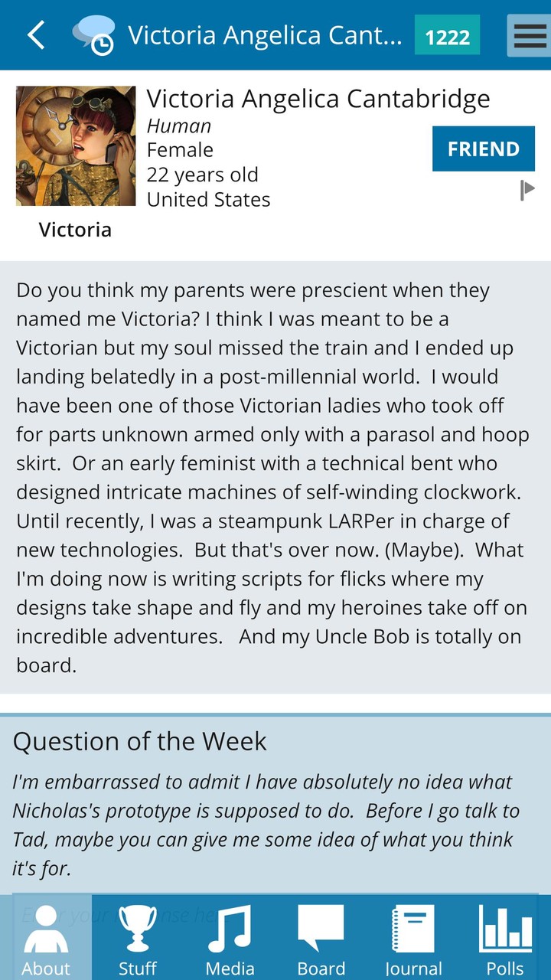Click Victoria's steampunk profile picture
The image size is (551, 980).
[76, 145]
